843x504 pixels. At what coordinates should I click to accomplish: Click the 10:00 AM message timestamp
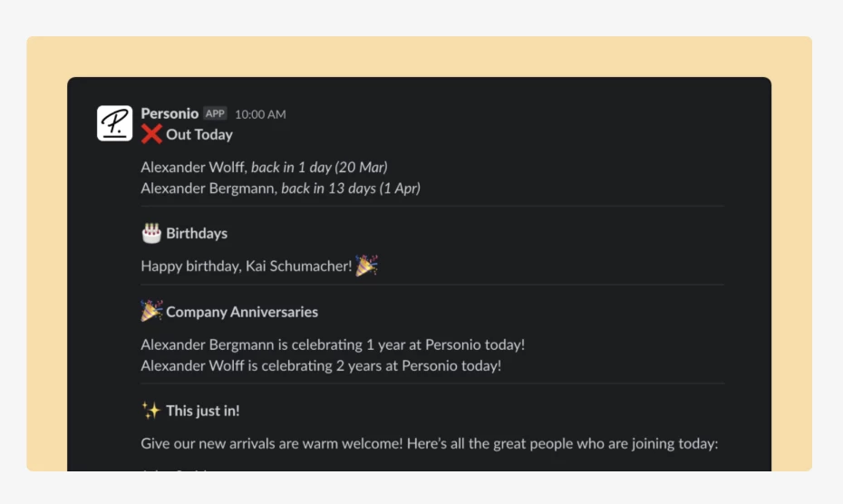[x=260, y=114]
